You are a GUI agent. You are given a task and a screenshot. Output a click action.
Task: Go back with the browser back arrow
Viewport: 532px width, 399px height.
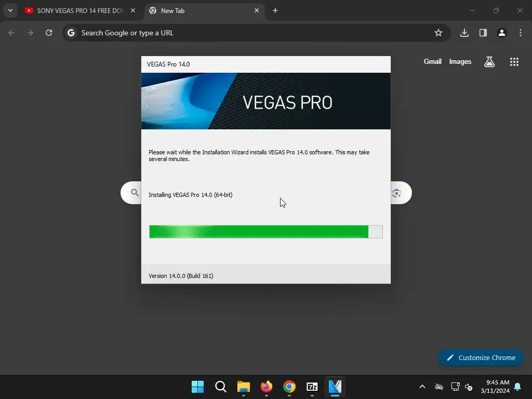11,33
